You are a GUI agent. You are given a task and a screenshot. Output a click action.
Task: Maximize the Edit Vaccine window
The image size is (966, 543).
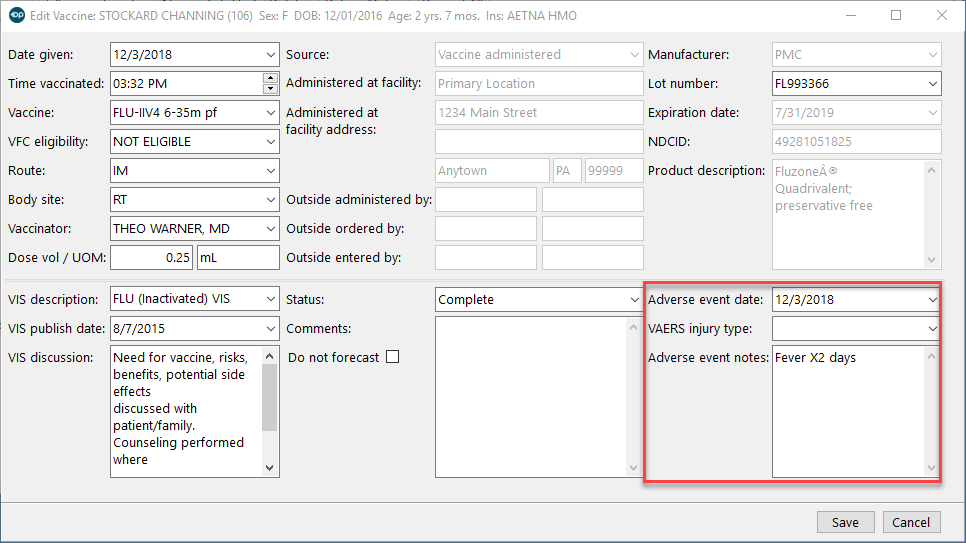coord(896,15)
